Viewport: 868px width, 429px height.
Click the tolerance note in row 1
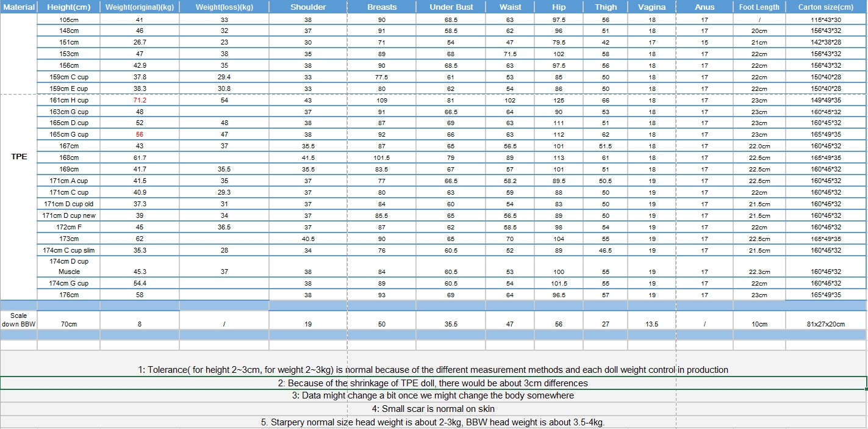(x=433, y=370)
